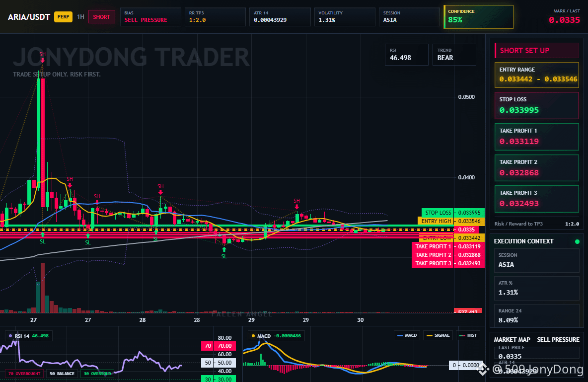This screenshot has width=588, height=382.
Task: Click the 50 BALANCE legend chip
Action: coord(62,374)
